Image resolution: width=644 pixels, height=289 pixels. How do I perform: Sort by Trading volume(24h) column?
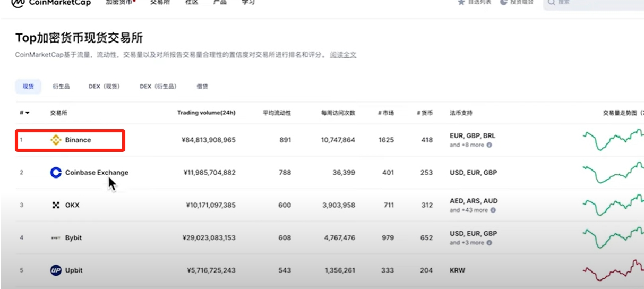(x=207, y=113)
